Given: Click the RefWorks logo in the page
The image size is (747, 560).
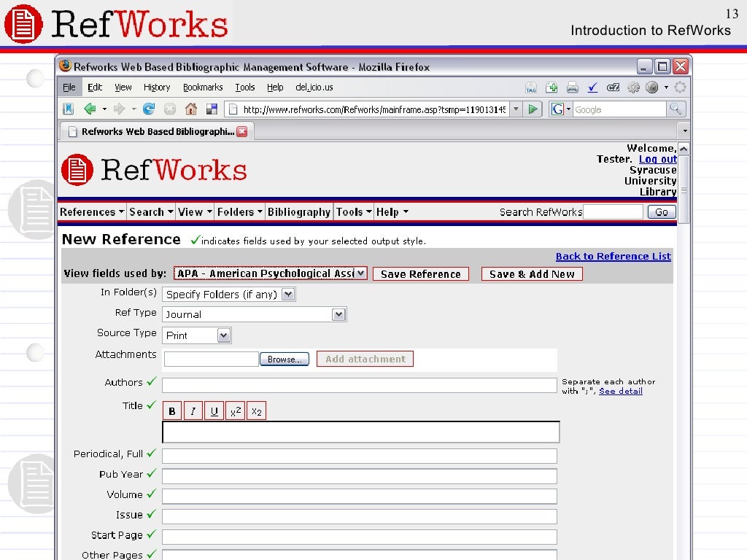Looking at the screenshot, I should click(154, 170).
